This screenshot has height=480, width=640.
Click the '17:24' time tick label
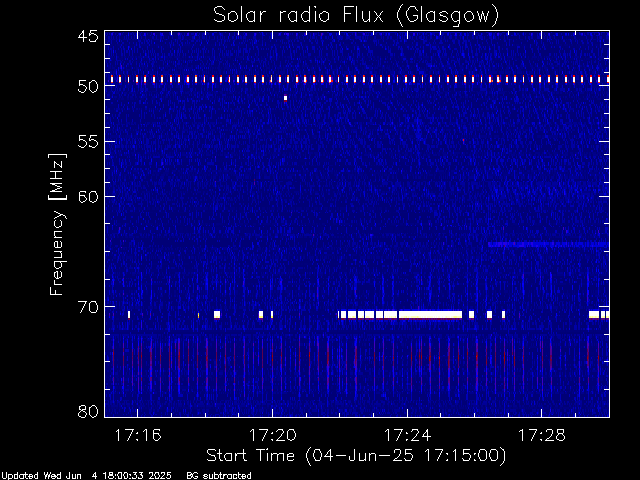click(x=407, y=436)
